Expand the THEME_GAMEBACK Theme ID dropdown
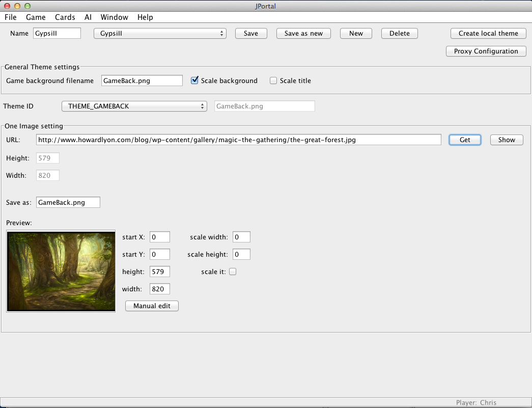Screen dimensions: 532x408 tap(134, 106)
